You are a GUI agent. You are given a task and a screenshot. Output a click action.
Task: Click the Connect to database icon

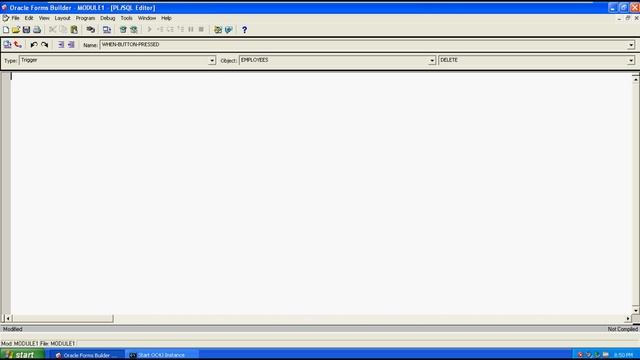[91, 30]
